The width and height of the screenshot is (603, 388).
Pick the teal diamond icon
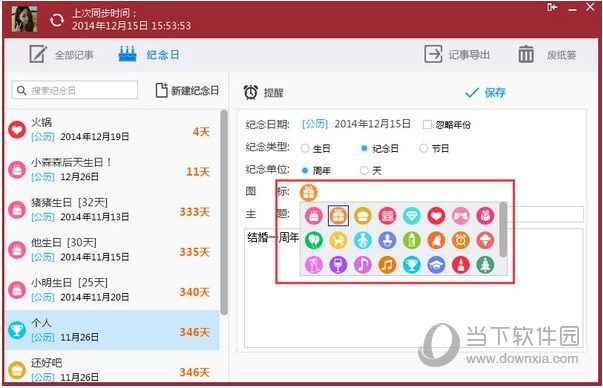point(412,216)
